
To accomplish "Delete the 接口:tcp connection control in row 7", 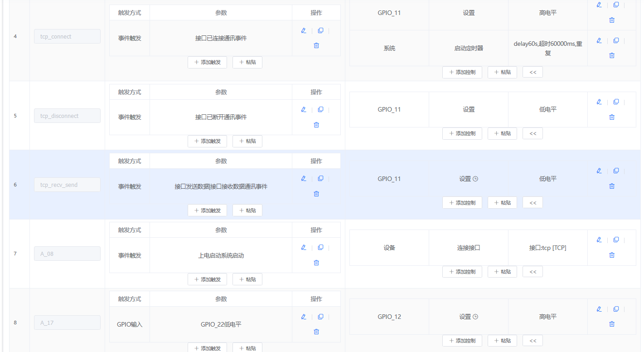I will (612, 254).
